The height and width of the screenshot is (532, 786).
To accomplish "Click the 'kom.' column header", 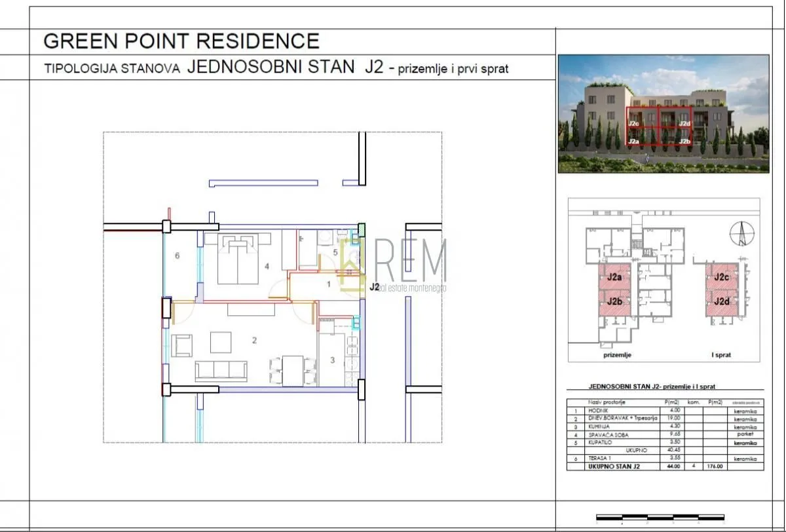I will point(693,402).
